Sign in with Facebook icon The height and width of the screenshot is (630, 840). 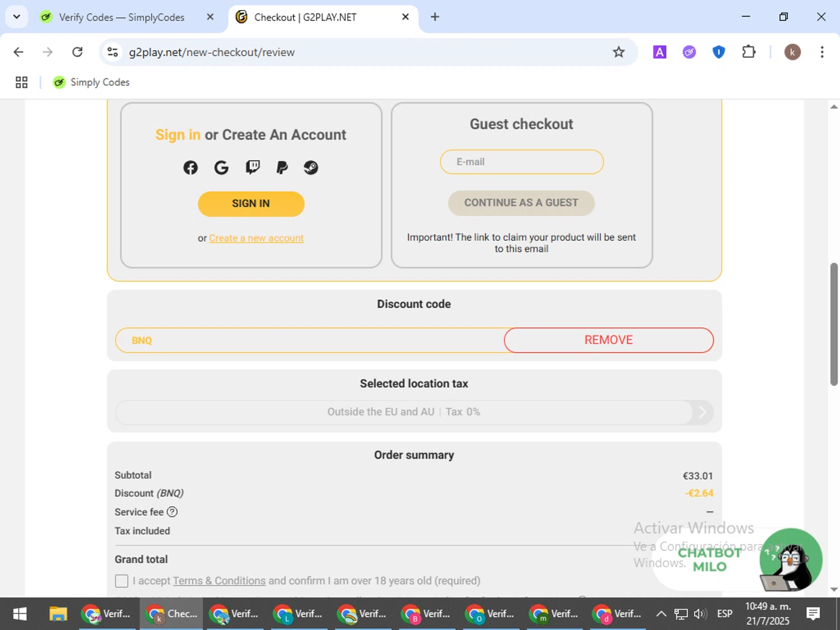[x=190, y=167]
